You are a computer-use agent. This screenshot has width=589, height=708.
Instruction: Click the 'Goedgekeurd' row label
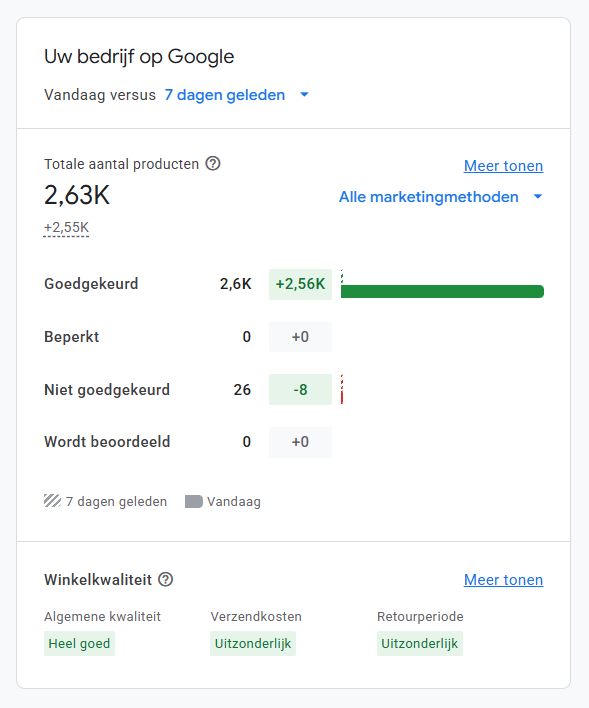[x=91, y=284]
